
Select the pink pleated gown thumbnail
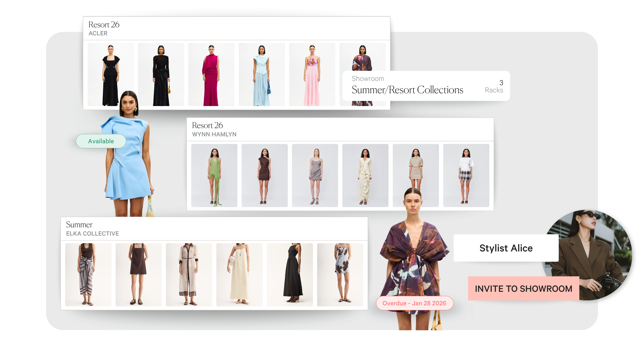312,75
